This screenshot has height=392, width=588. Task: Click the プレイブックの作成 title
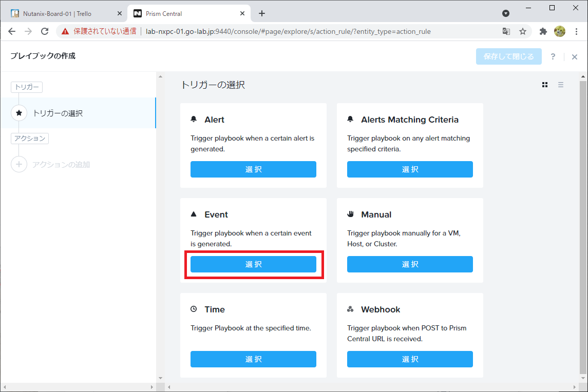[43, 56]
